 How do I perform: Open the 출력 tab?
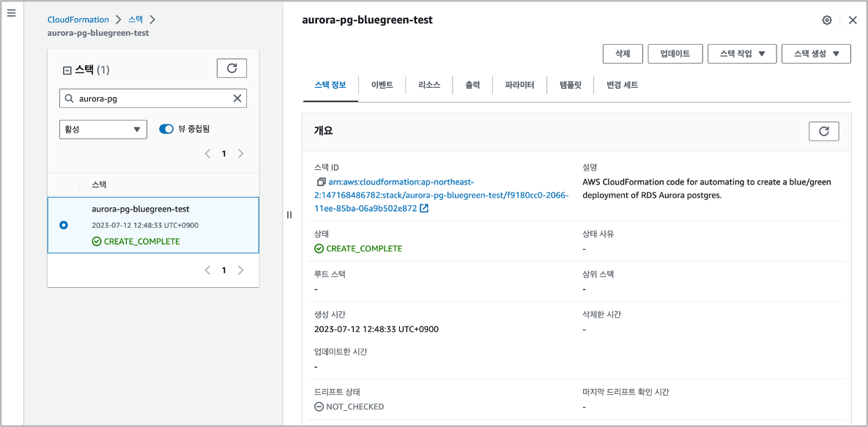pyautogui.click(x=472, y=85)
